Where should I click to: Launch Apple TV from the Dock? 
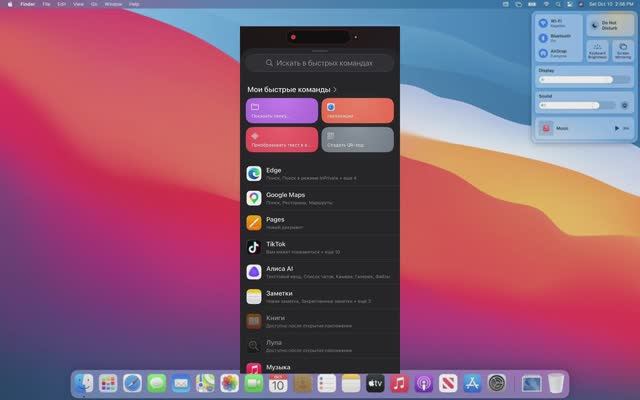(375, 384)
